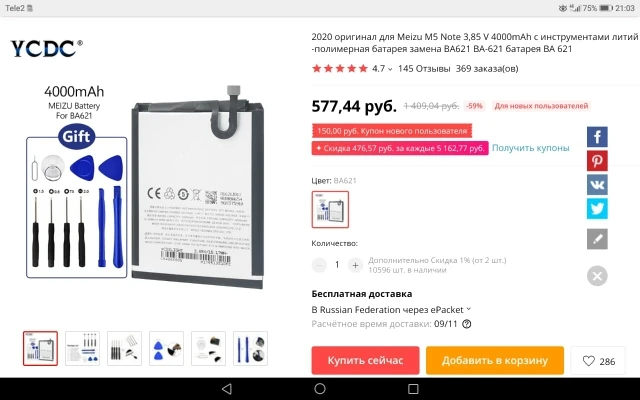Share product via Pinterest icon

tap(597, 161)
